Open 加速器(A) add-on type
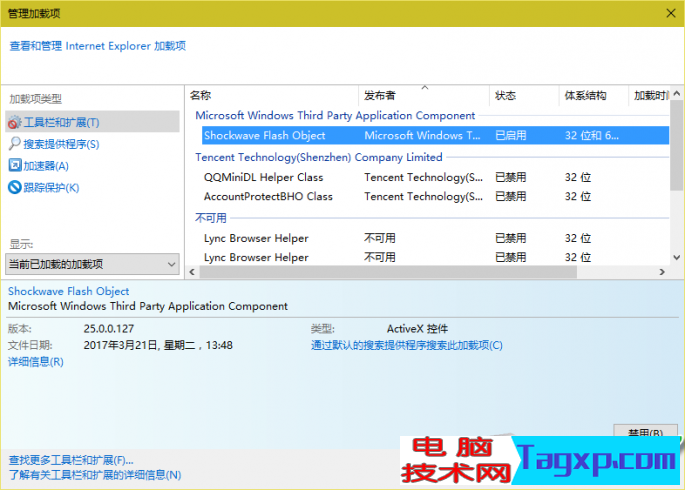 [46, 166]
